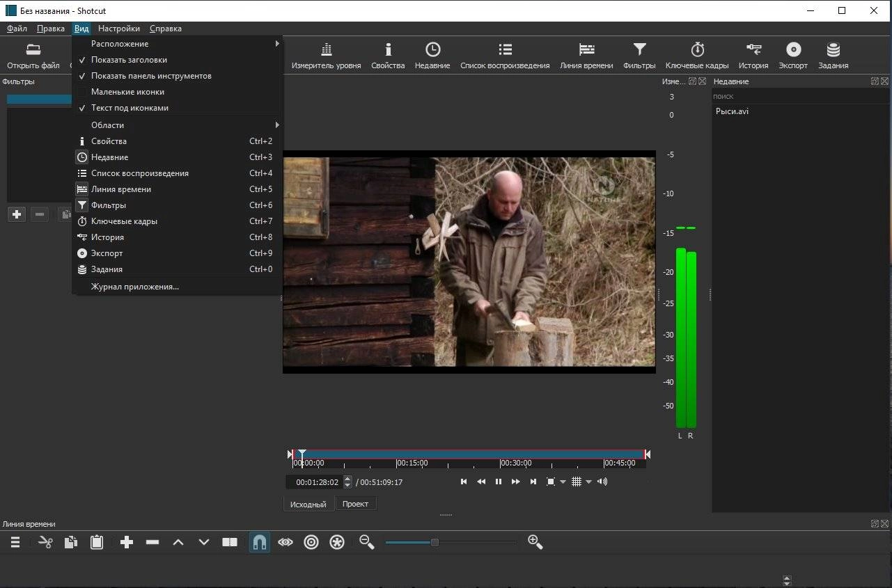Click the timeline zoom slider handle

click(435, 542)
